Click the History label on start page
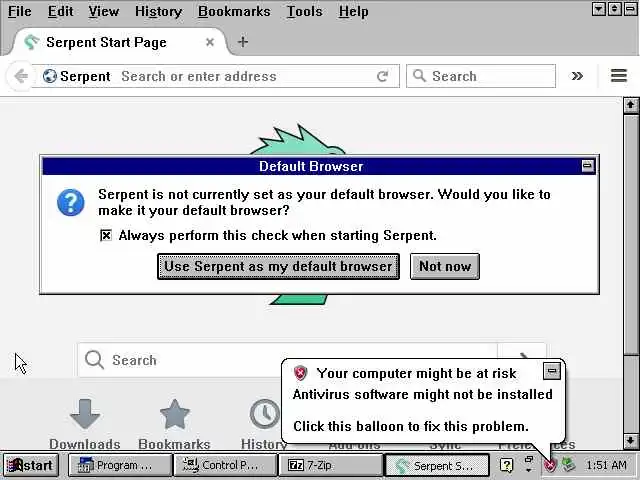 [264, 444]
